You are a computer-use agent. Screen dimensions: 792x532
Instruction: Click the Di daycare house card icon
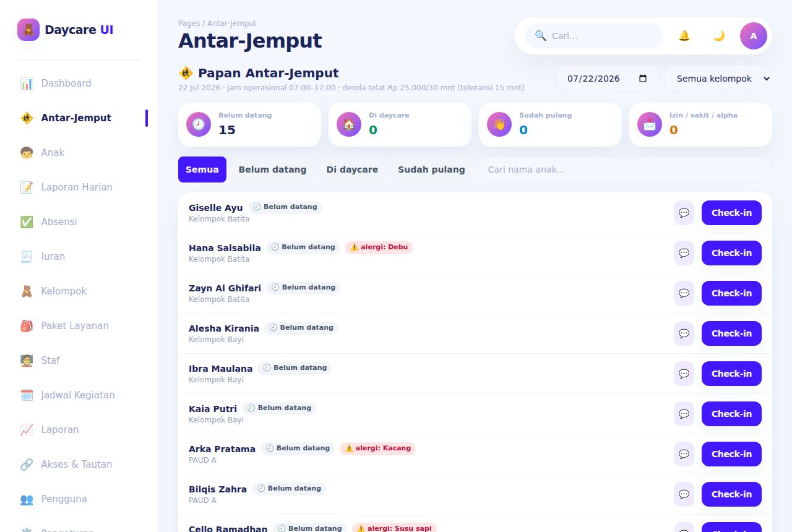(349, 124)
